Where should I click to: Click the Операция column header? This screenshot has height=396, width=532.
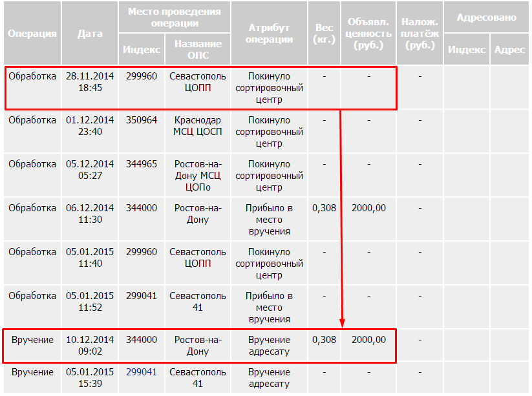32,34
